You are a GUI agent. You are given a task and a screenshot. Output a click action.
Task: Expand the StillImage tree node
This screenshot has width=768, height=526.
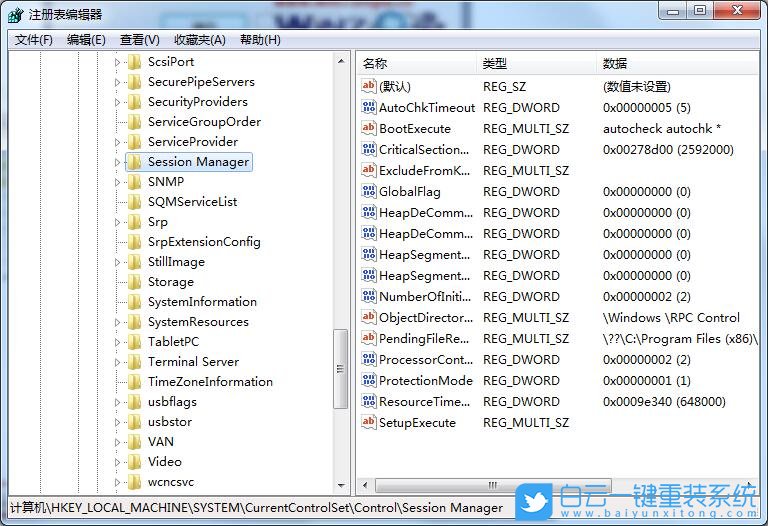(x=117, y=262)
